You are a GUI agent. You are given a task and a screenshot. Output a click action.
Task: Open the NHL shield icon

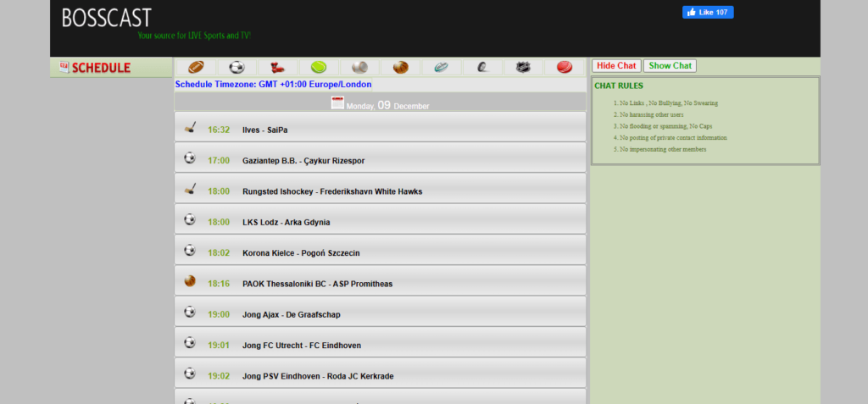pos(523,67)
